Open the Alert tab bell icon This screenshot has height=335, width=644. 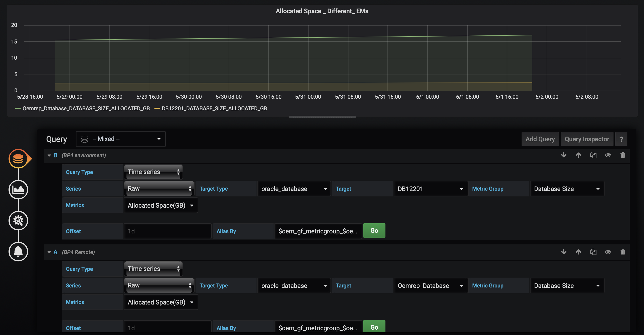coord(19,252)
